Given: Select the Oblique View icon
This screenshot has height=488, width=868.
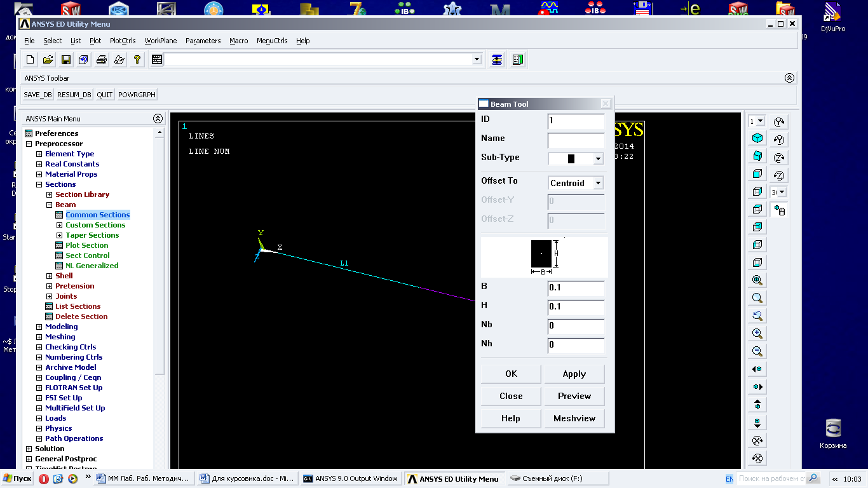Looking at the screenshot, I should [x=757, y=156].
